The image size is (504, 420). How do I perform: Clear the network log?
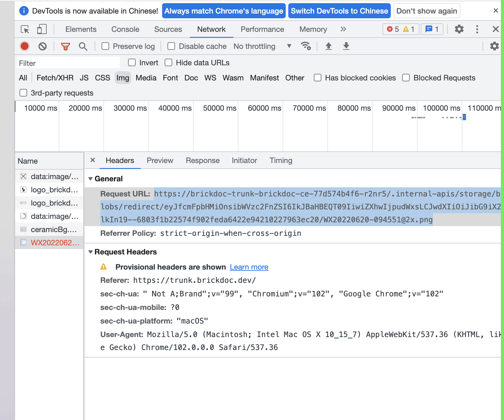(x=43, y=46)
